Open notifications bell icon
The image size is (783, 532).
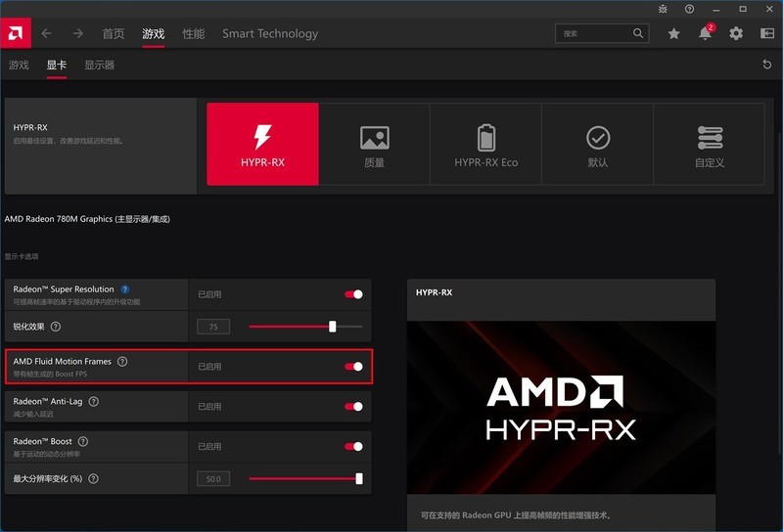705,33
